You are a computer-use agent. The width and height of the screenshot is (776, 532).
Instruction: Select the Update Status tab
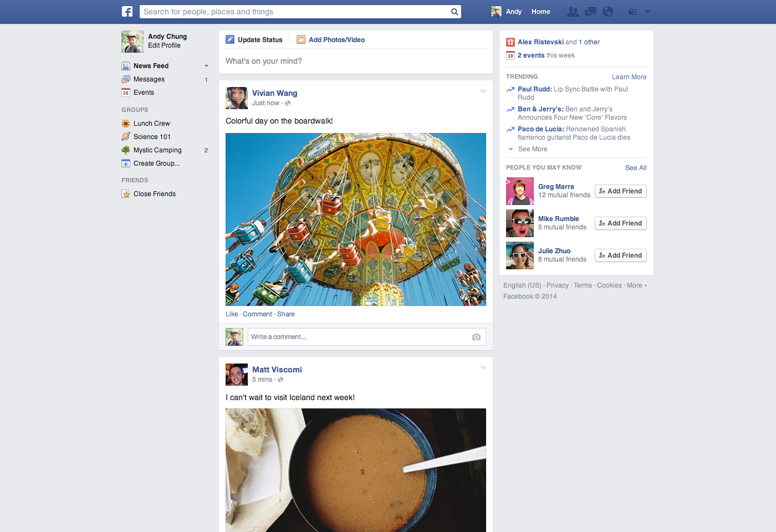point(254,39)
